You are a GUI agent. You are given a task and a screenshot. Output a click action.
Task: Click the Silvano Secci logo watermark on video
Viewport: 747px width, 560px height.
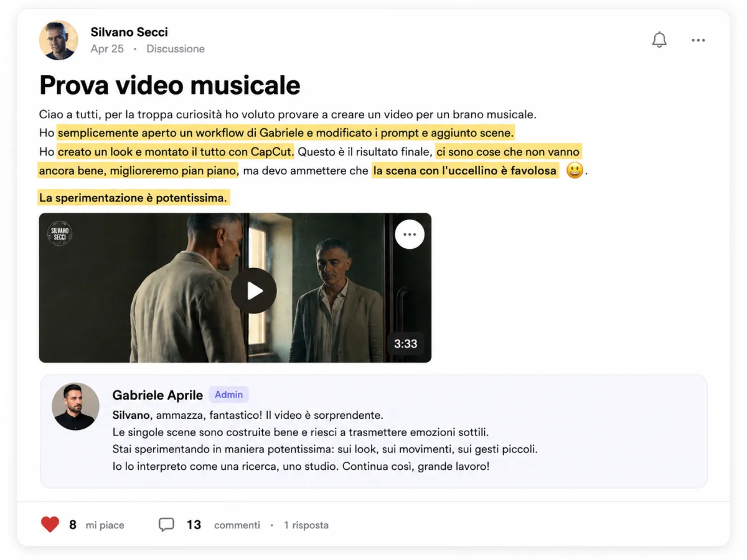tap(60, 233)
